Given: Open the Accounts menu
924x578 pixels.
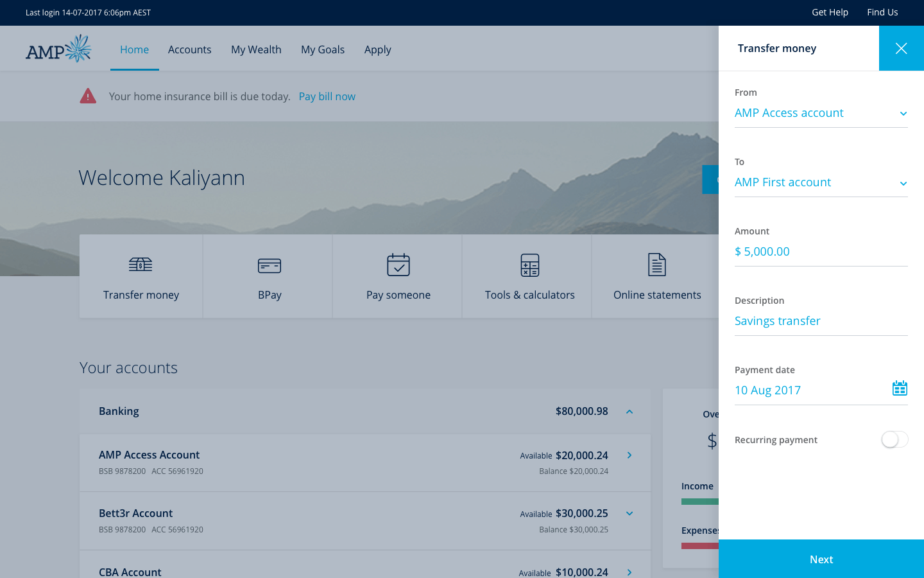Looking at the screenshot, I should coord(190,49).
